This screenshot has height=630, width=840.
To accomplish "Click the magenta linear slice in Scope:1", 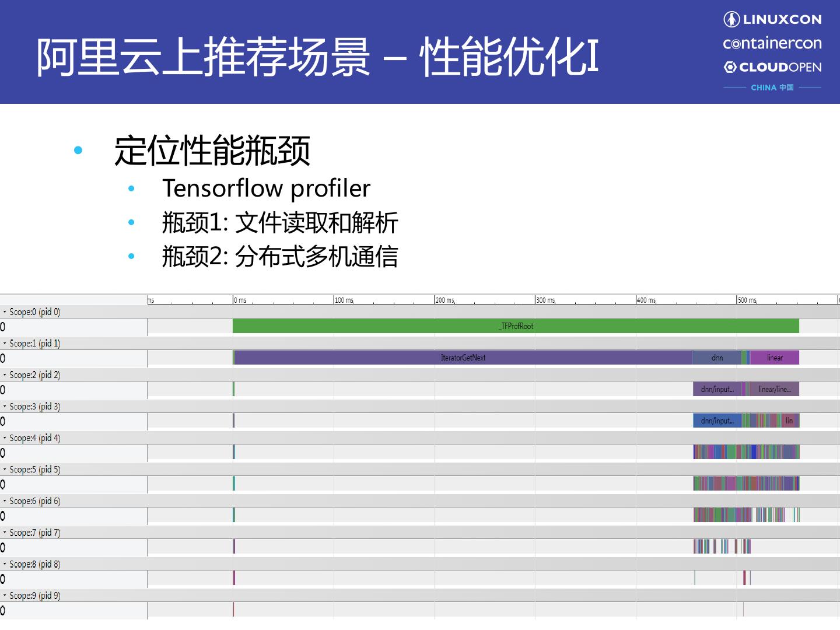I will (x=775, y=358).
